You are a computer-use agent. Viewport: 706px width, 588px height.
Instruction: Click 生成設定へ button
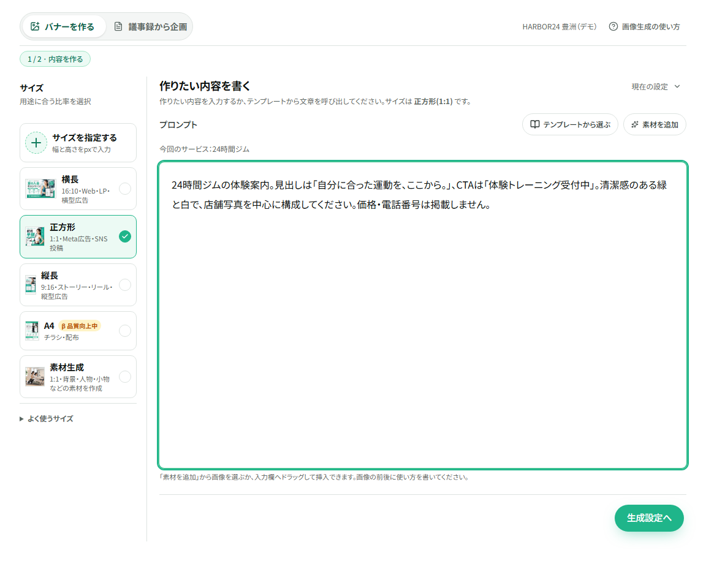point(649,518)
